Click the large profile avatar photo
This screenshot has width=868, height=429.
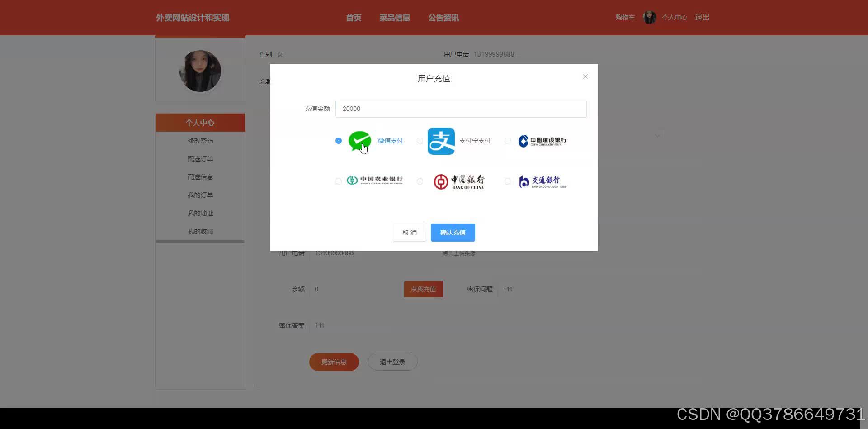point(200,71)
